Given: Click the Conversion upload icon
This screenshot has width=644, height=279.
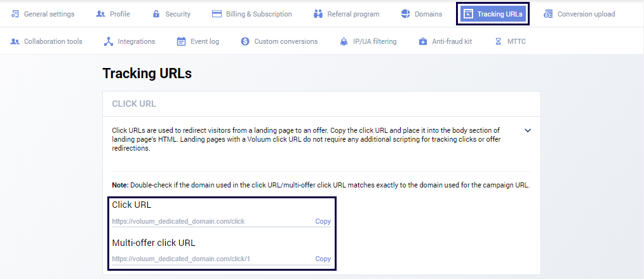Looking at the screenshot, I should 548,14.
